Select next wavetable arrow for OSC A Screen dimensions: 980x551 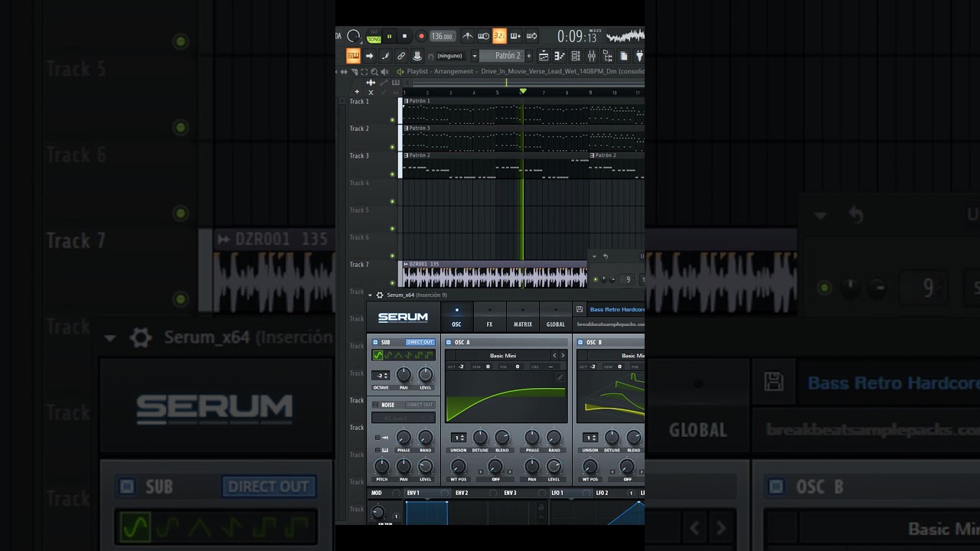[x=563, y=355]
